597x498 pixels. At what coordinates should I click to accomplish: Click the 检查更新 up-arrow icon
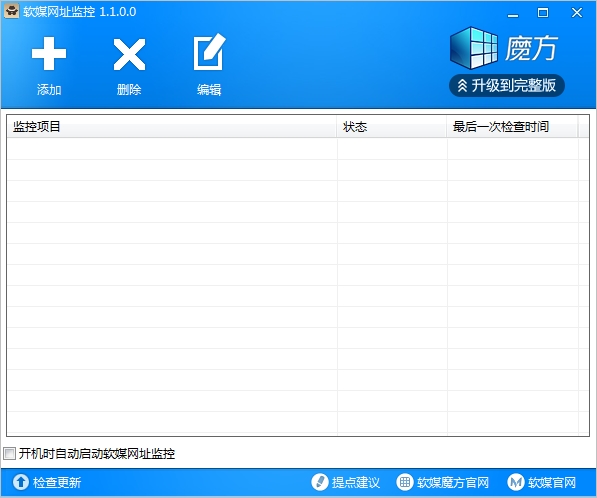click(x=21, y=482)
